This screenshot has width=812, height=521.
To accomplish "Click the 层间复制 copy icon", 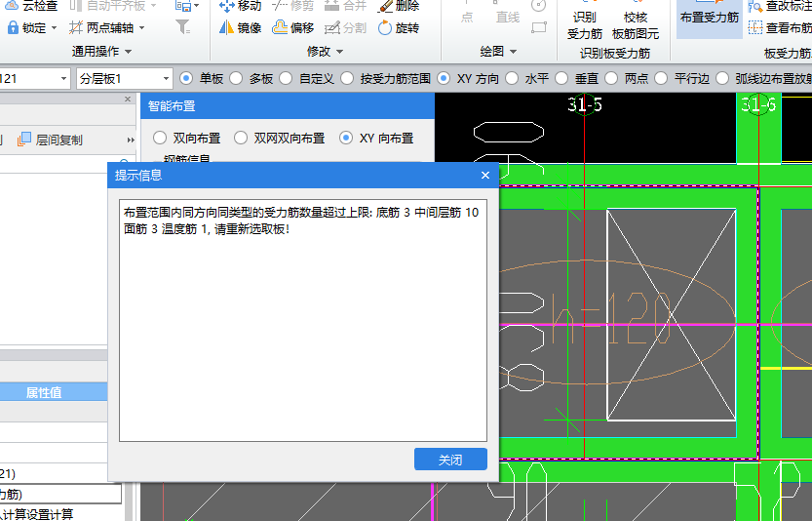I will pyautogui.click(x=24, y=139).
